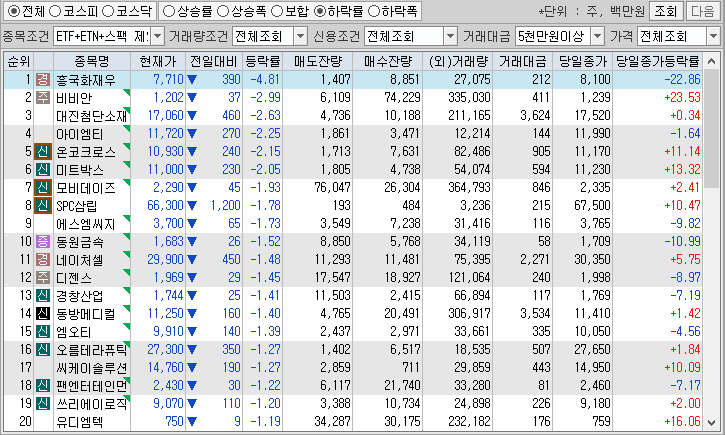Image resolution: width=725 pixels, height=435 pixels.
Task: Select the 상승률 radio button
Action: [x=169, y=11]
